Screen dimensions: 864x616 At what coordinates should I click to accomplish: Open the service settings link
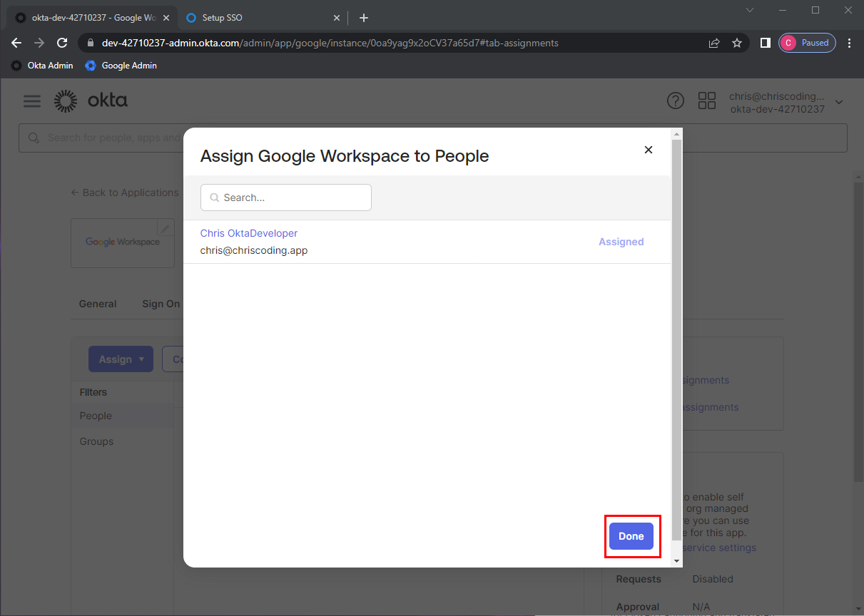[719, 548]
